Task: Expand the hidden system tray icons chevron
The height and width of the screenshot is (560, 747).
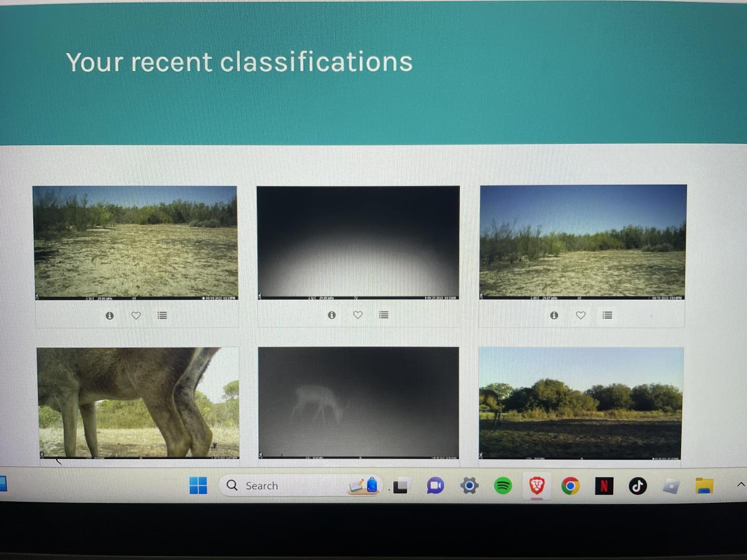Action: tap(741, 484)
